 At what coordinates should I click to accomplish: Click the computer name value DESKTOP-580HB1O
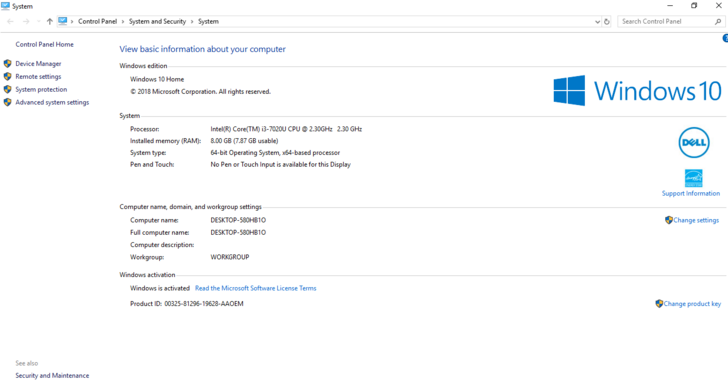(238, 220)
